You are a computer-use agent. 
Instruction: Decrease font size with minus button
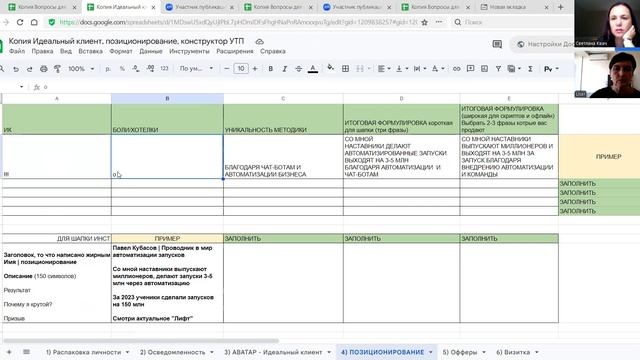click(x=227, y=69)
